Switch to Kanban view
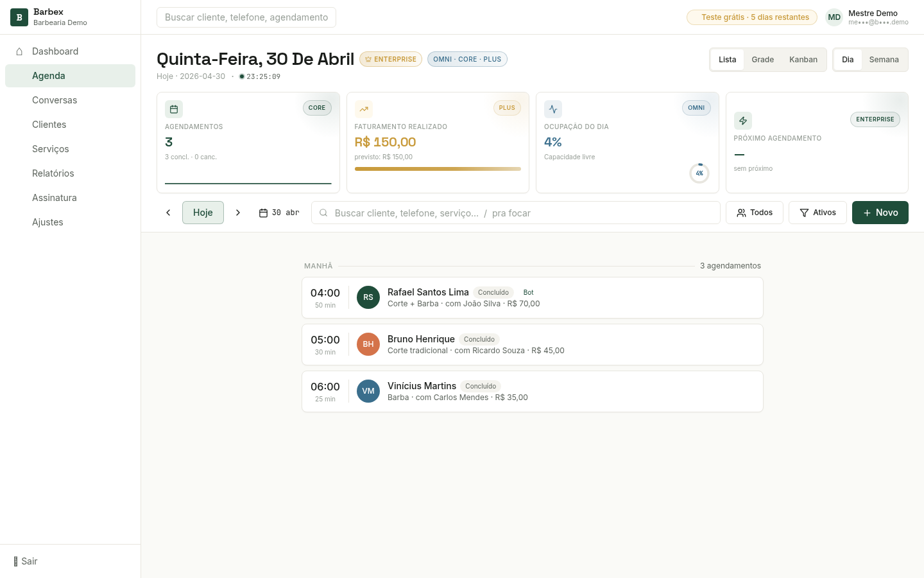 [x=803, y=60]
